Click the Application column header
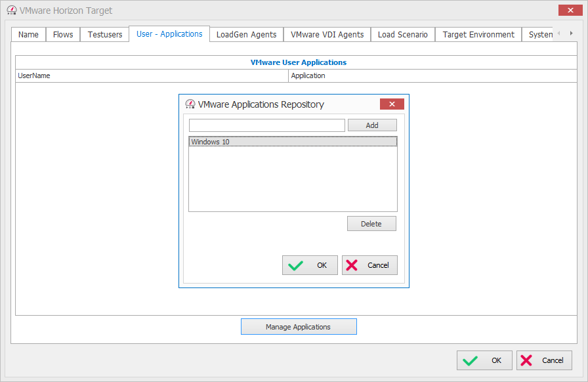This screenshot has height=382, width=588. tap(432, 75)
